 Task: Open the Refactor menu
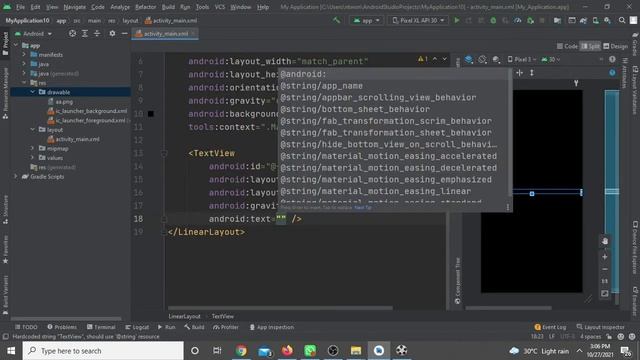[146, 7]
